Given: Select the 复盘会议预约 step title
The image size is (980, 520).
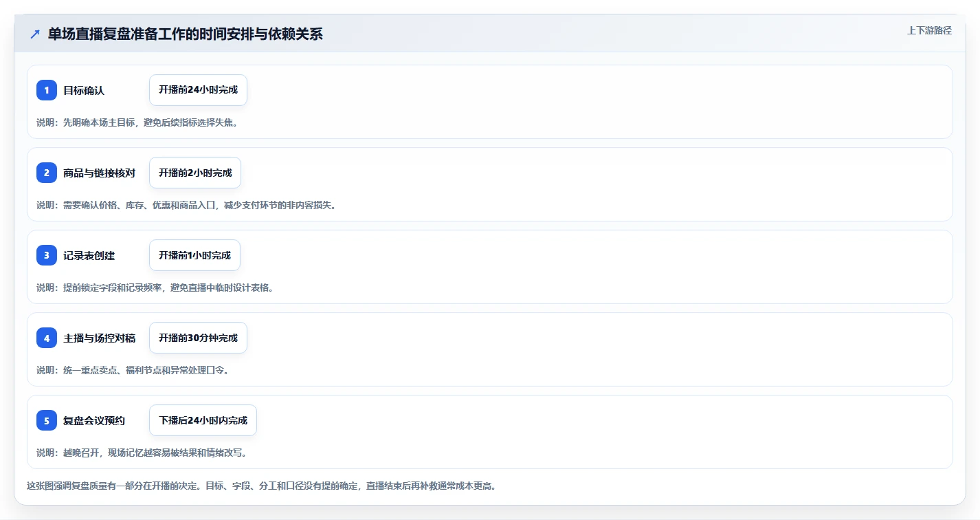Looking at the screenshot, I should point(94,420).
